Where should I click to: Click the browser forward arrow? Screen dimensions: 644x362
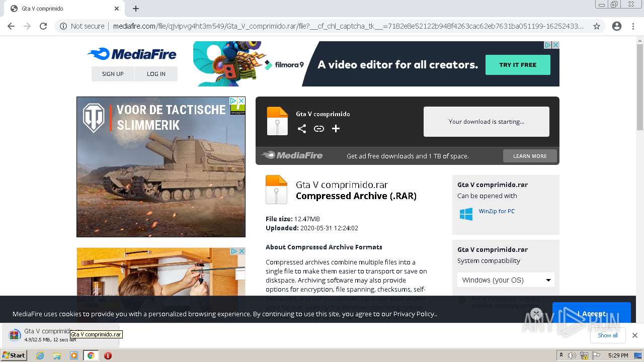[x=27, y=26]
